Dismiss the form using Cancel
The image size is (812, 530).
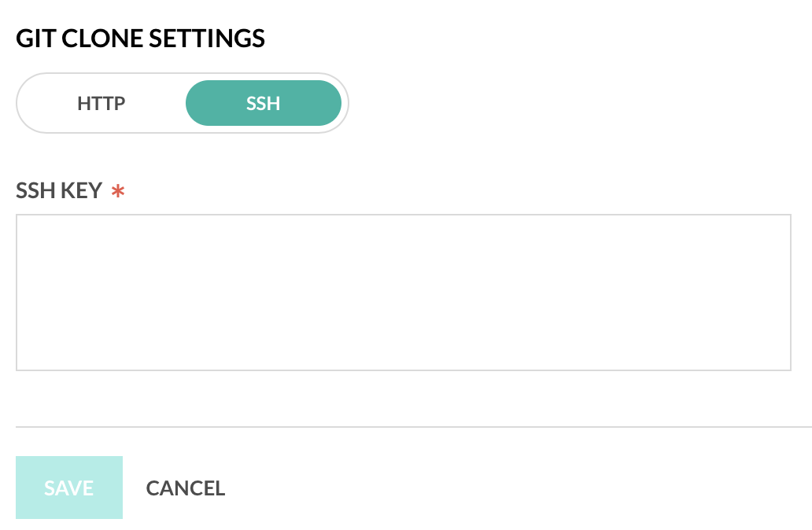pyautogui.click(x=186, y=488)
